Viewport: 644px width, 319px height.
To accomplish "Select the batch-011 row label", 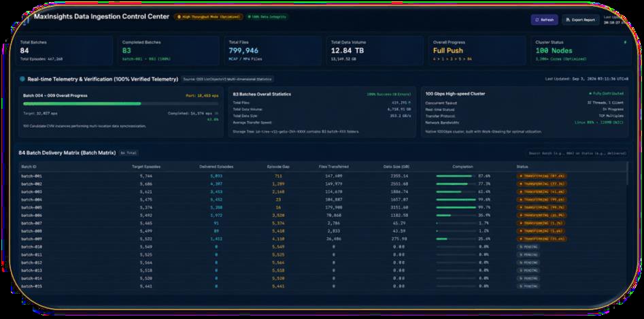I will pos(32,254).
